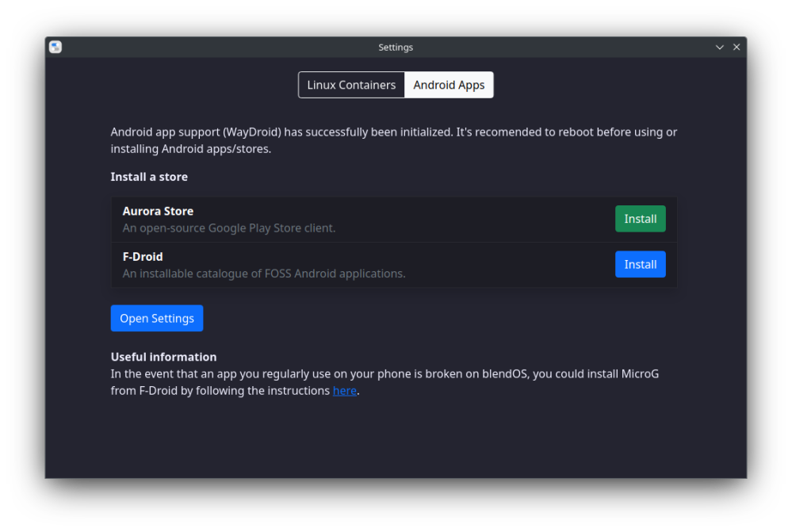Minimize the Settings window using the chevron
This screenshot has height=532, width=792.
720,48
